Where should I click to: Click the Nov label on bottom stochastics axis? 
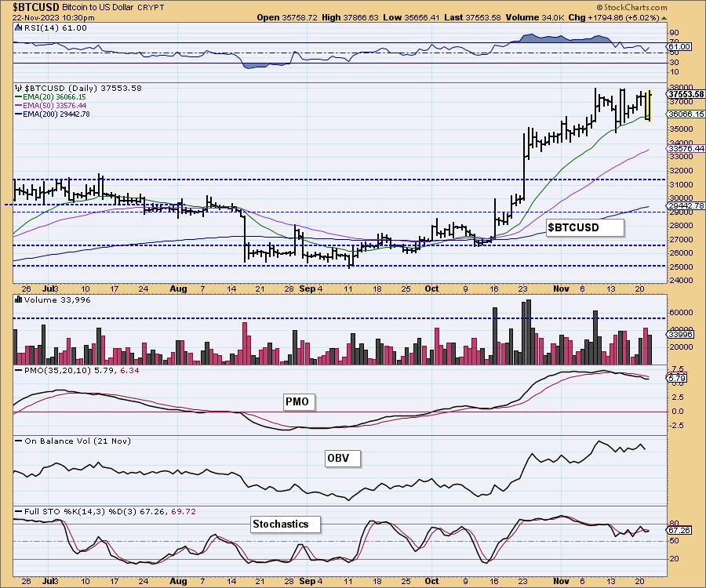click(x=561, y=581)
